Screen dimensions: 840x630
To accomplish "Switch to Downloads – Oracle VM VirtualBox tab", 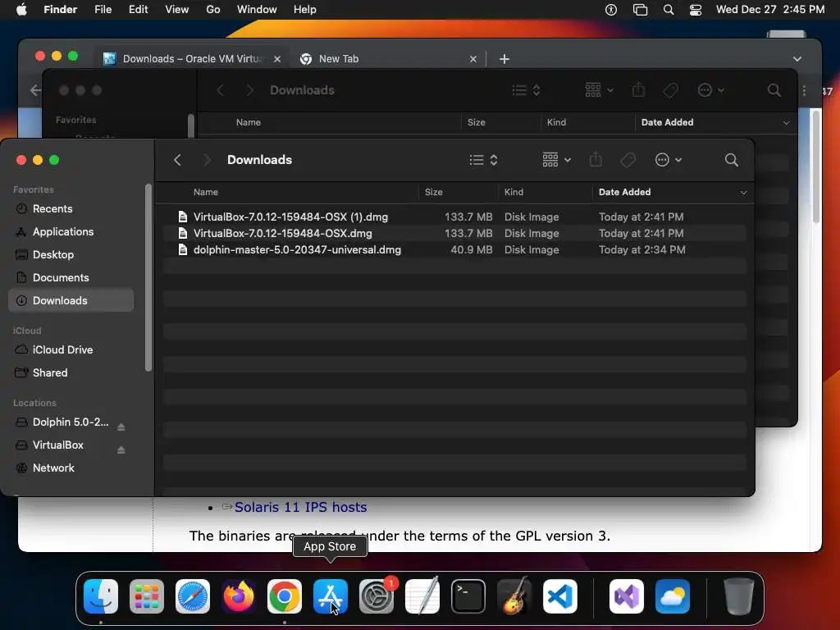I will point(192,59).
